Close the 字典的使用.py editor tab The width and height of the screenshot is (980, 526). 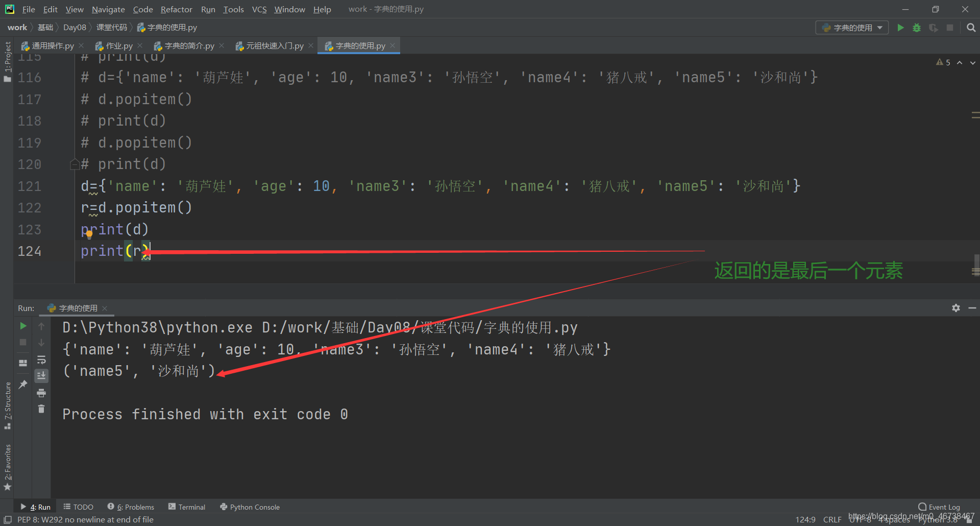click(x=393, y=45)
